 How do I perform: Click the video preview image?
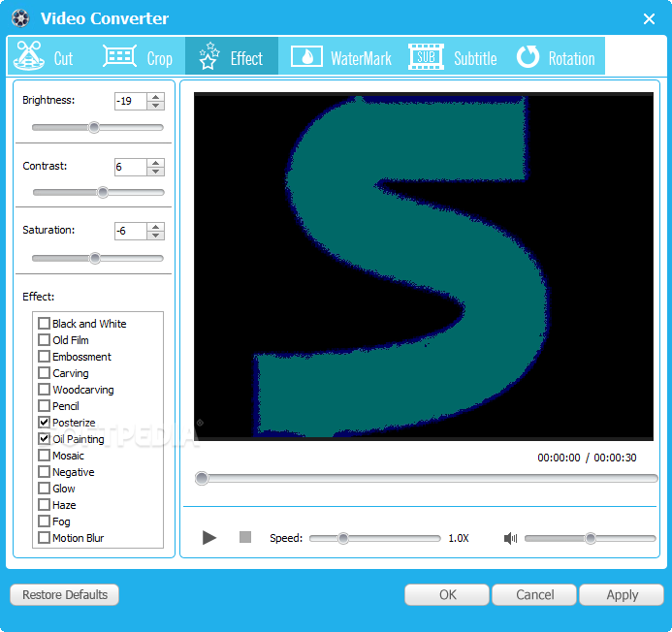pyautogui.click(x=424, y=267)
